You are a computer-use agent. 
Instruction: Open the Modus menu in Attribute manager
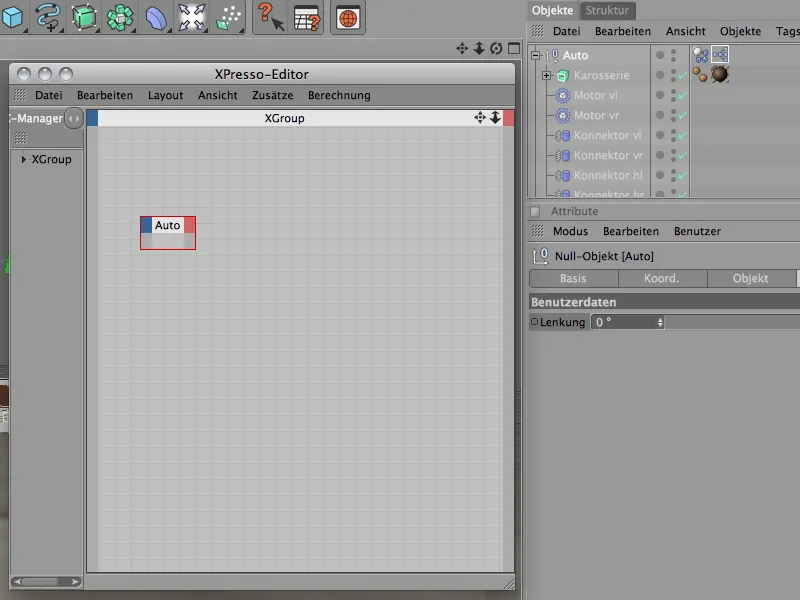click(570, 232)
